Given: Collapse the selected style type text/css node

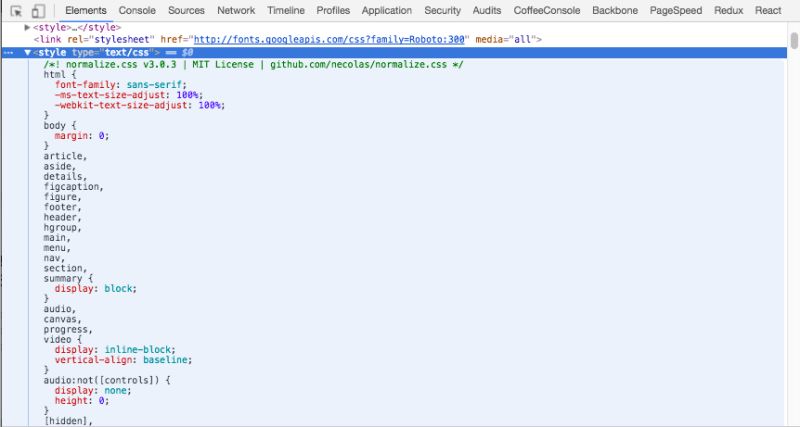Looking at the screenshot, I should (x=28, y=53).
